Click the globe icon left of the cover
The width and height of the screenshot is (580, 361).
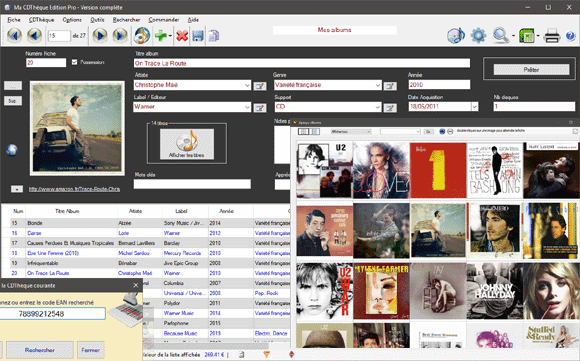tap(12, 150)
